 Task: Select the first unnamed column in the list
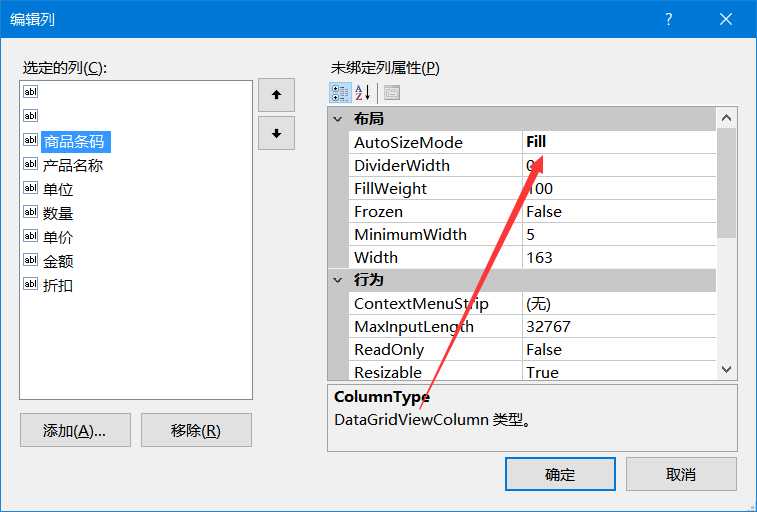pyautogui.click(x=30, y=92)
